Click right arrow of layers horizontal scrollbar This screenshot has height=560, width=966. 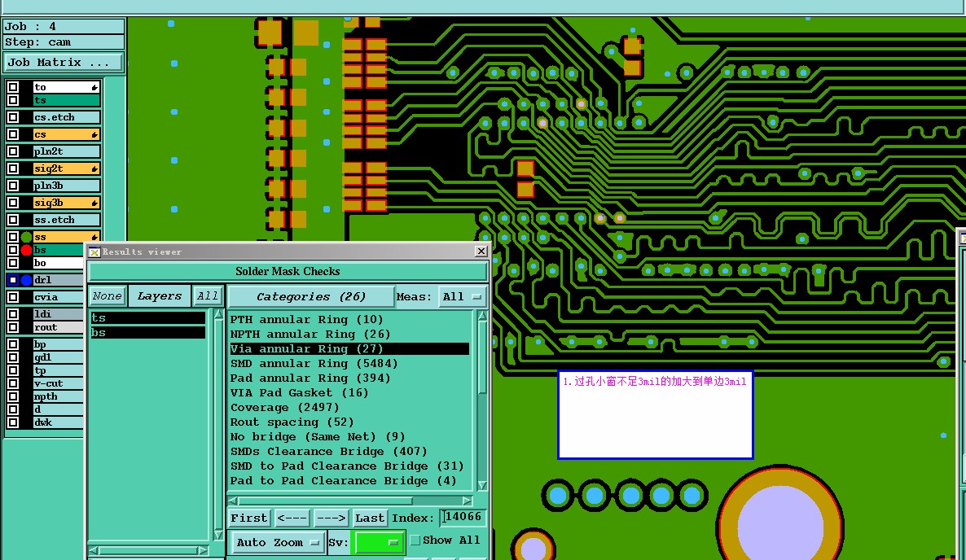click(203, 550)
